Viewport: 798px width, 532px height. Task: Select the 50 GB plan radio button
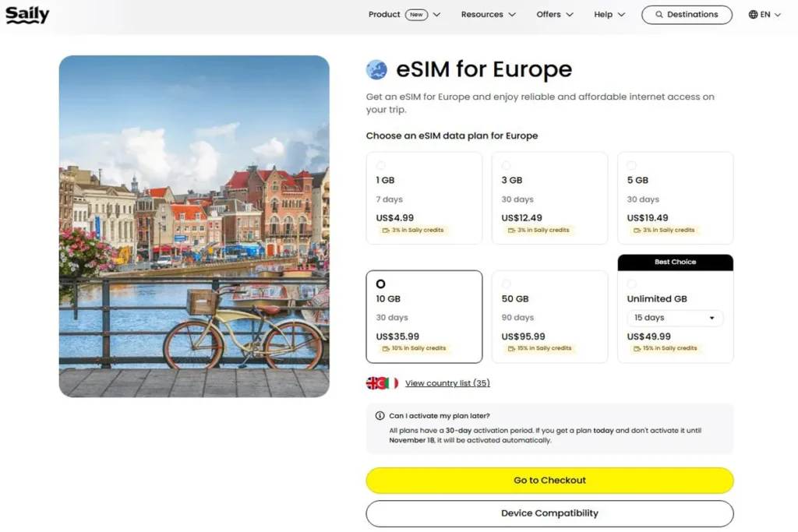507,284
